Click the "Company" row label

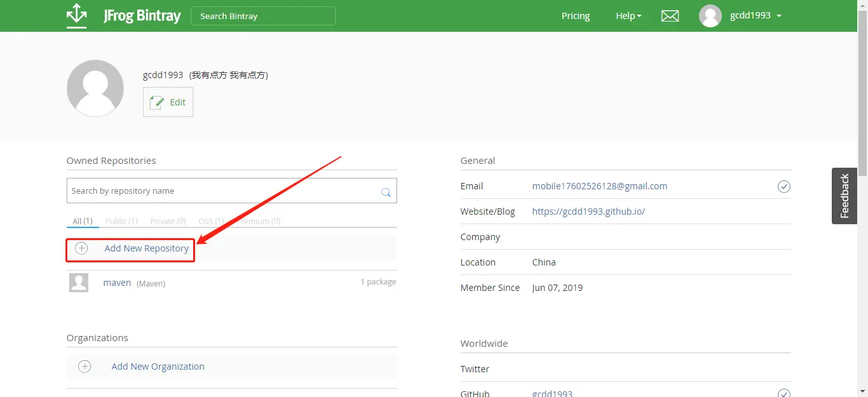click(x=480, y=237)
